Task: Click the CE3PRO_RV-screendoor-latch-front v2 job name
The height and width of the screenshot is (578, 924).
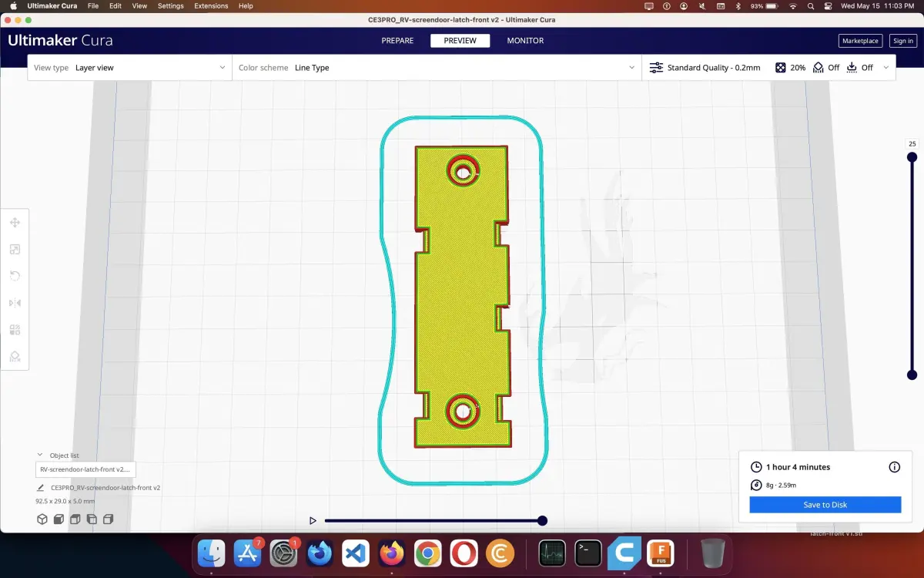Action: tap(105, 488)
